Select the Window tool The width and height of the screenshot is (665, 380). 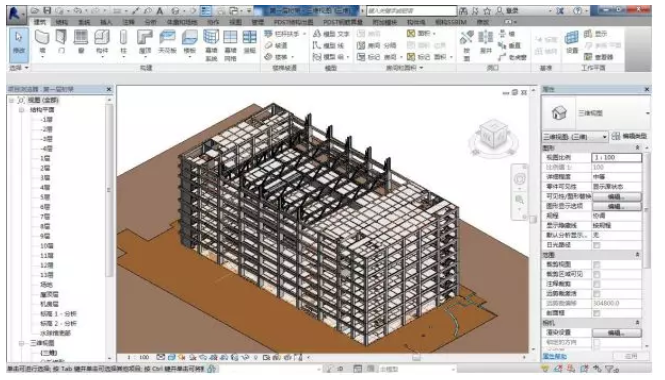[81, 42]
